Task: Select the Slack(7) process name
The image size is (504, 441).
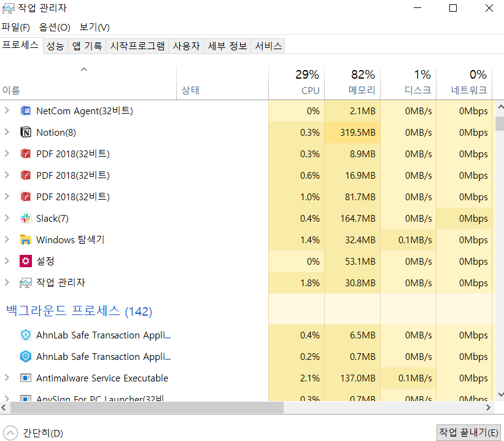Action: (x=52, y=219)
